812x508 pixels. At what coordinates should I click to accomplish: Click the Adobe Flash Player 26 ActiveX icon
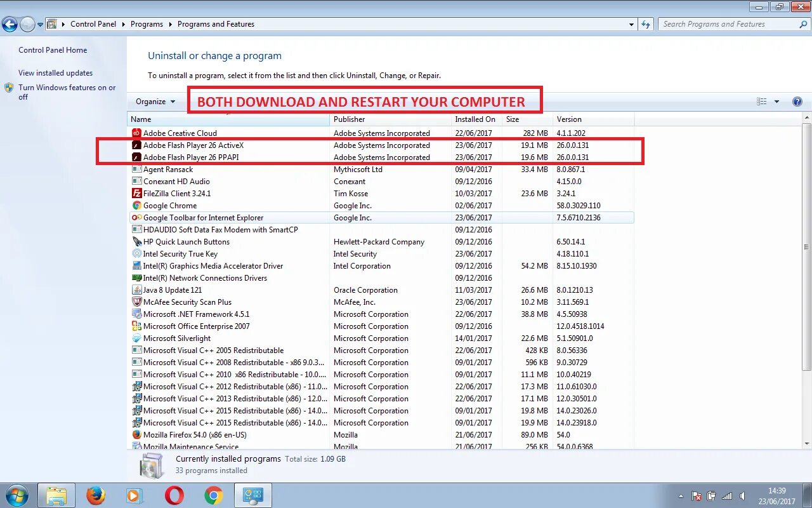click(x=136, y=145)
